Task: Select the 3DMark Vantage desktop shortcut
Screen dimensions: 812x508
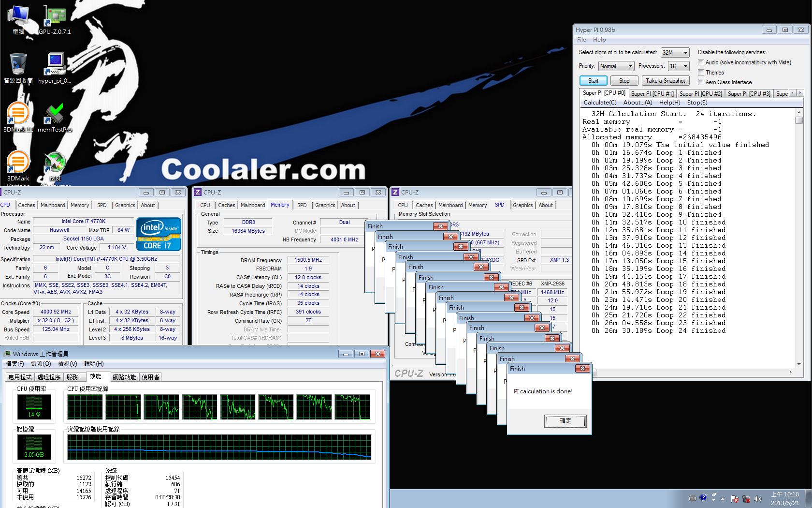Action: pyautogui.click(x=18, y=167)
